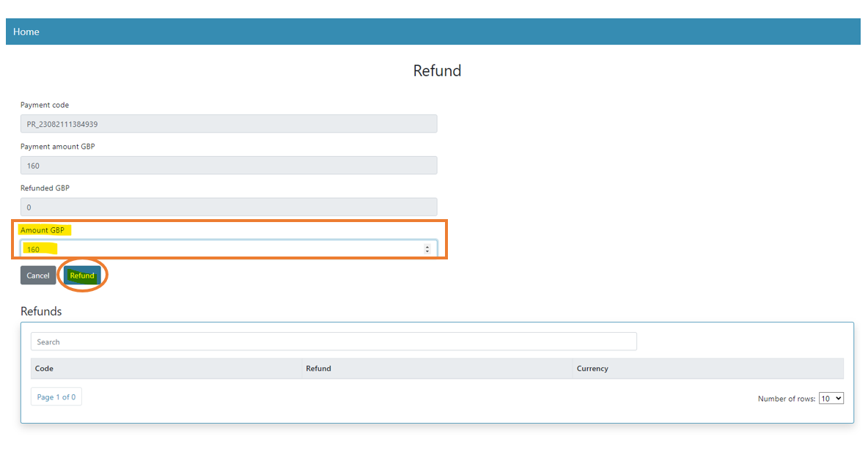Click the Payment amount GBP field
868x450 pixels.
(229, 166)
